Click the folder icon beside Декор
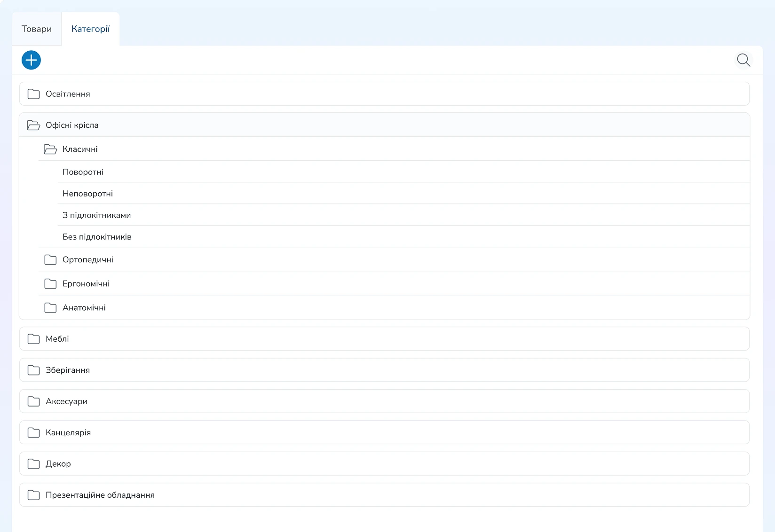Viewport: 775px width, 532px height. tap(33, 464)
